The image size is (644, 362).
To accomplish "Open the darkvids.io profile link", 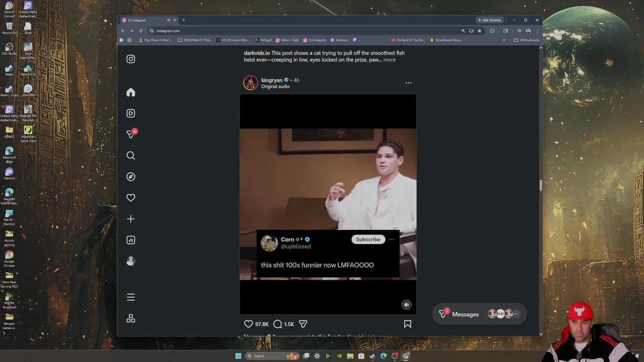I will pos(257,53).
